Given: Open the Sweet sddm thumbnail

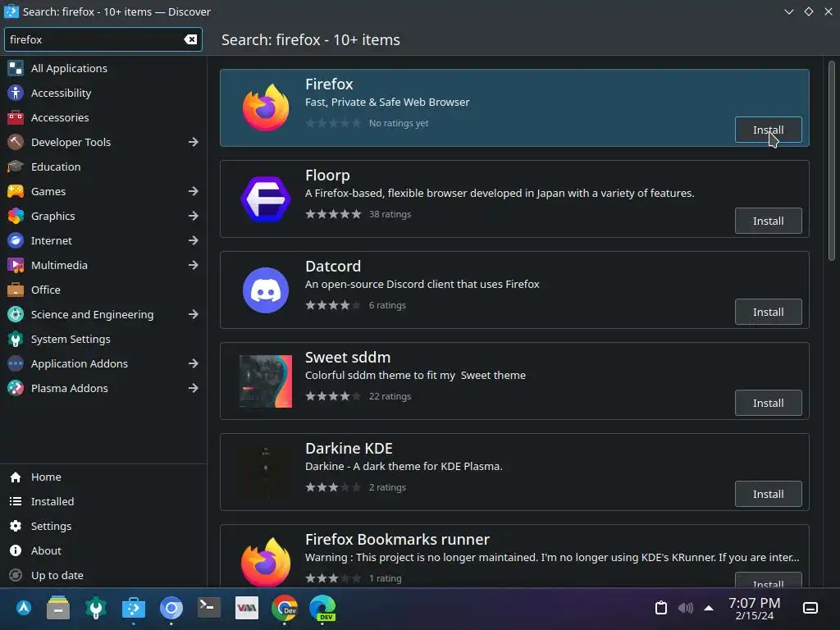Looking at the screenshot, I should pyautogui.click(x=266, y=381).
